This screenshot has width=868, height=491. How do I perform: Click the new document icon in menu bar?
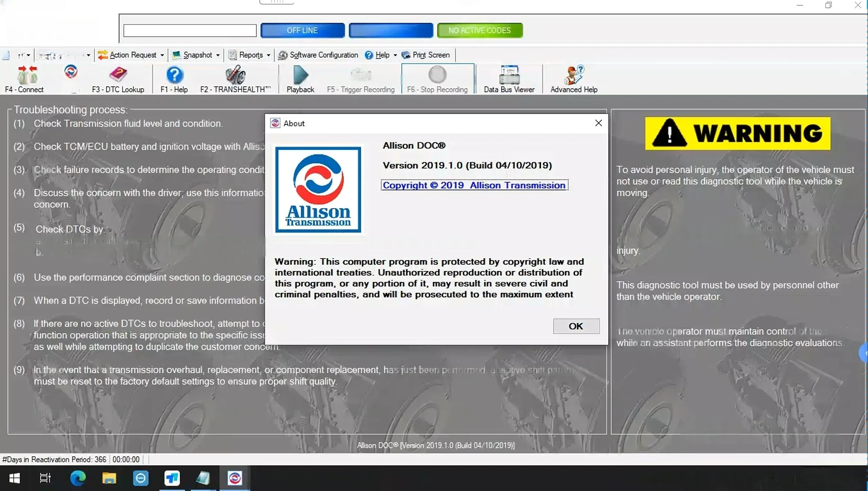click(6, 55)
